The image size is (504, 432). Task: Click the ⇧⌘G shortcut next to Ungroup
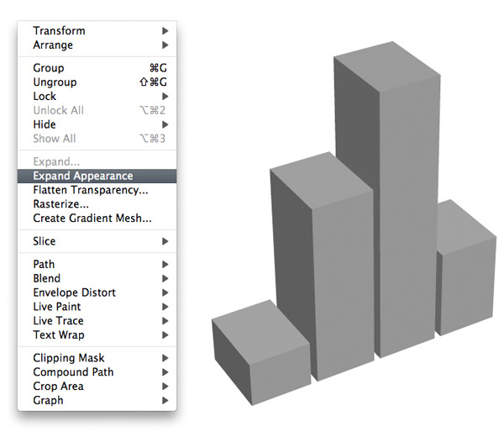point(154,82)
